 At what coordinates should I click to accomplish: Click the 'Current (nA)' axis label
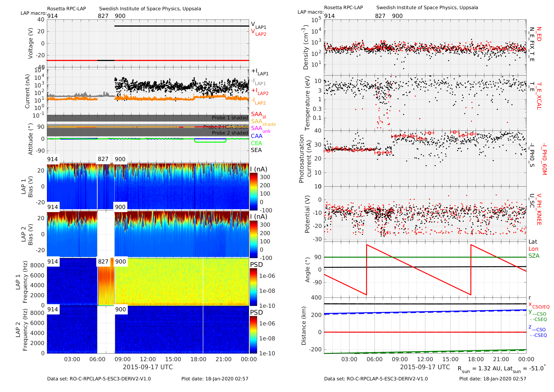point(27,91)
